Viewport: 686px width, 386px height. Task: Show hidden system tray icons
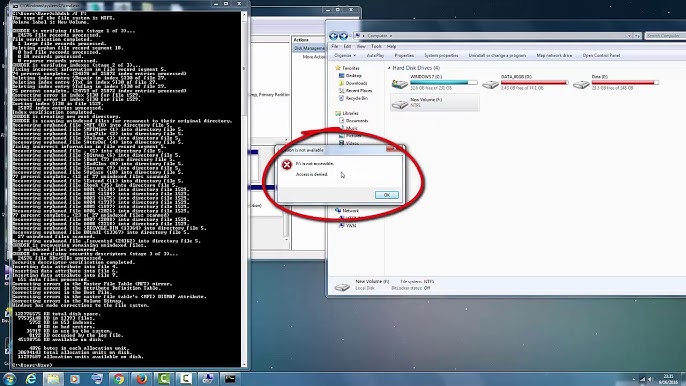pyautogui.click(x=633, y=379)
